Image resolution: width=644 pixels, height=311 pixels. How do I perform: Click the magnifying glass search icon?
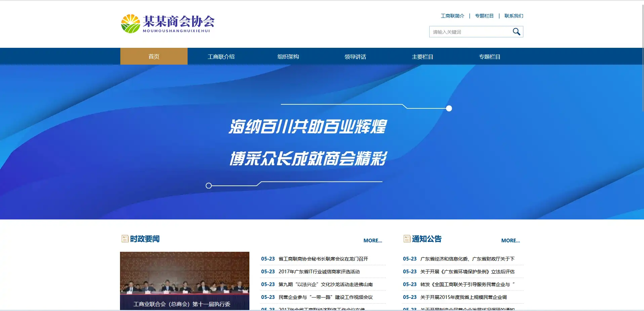click(x=516, y=32)
